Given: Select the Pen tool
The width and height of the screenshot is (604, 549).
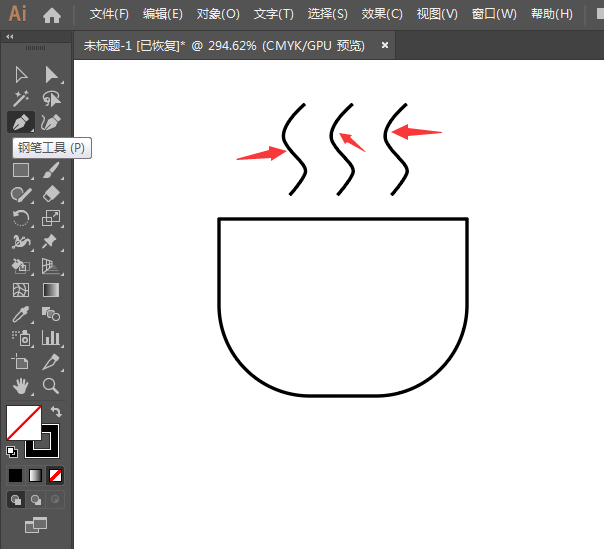Looking at the screenshot, I should click(20, 122).
